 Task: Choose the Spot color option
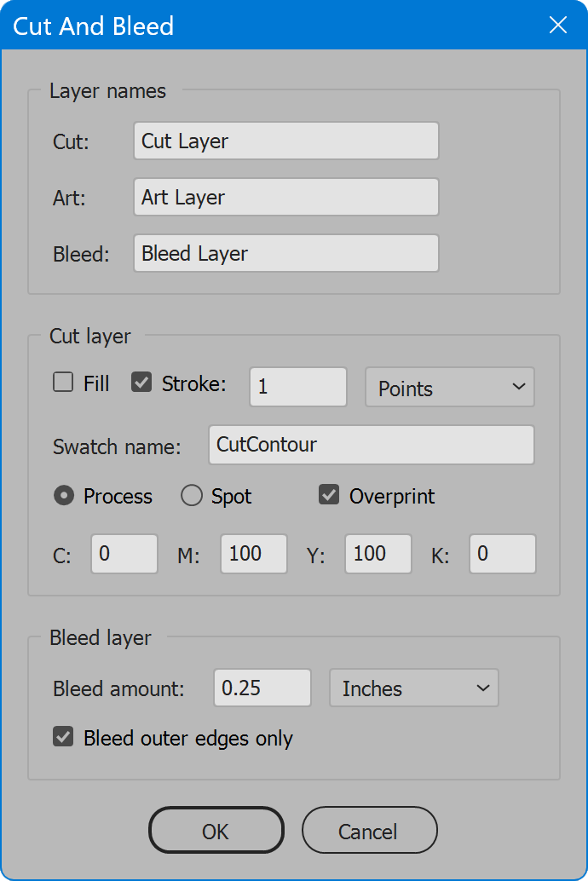point(191,496)
